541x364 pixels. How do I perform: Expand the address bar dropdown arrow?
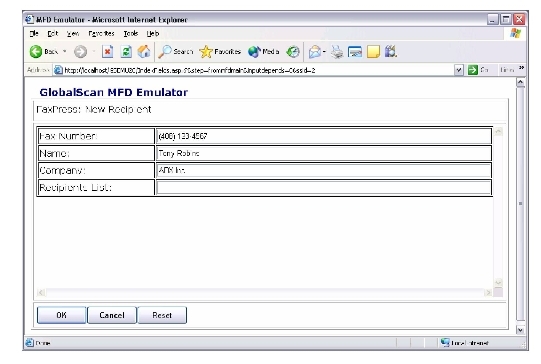tap(459, 70)
